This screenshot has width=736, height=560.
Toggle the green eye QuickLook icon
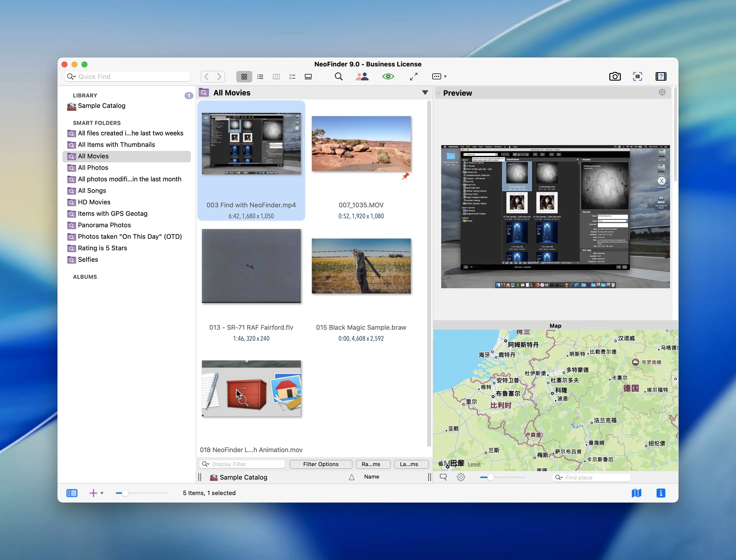click(388, 77)
